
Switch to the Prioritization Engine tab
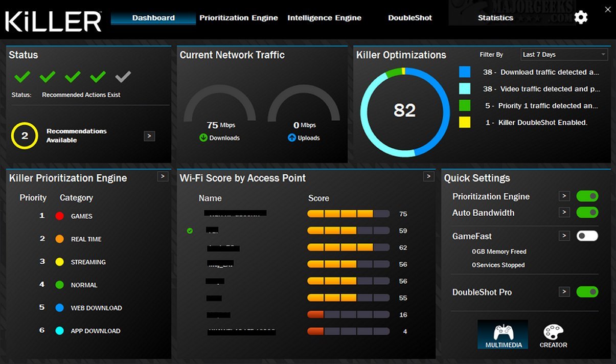(238, 17)
